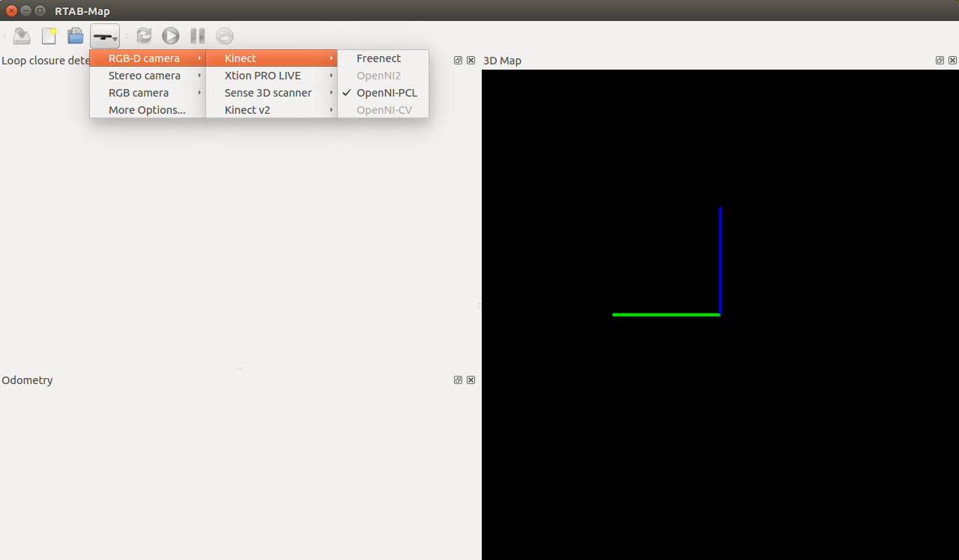This screenshot has height=560, width=959.
Task: Expand the Kinect v2 submenu
Action: [272, 110]
